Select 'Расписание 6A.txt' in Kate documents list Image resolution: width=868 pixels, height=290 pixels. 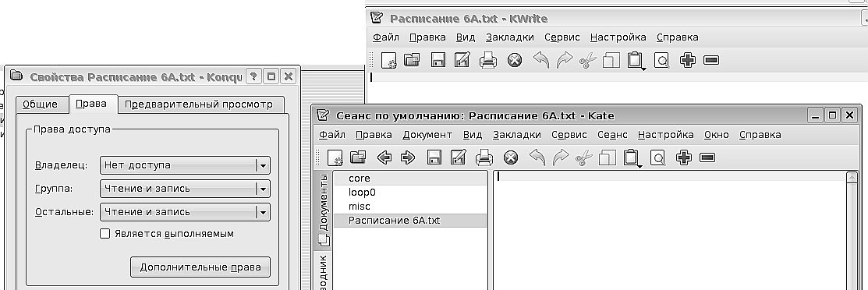point(409,221)
